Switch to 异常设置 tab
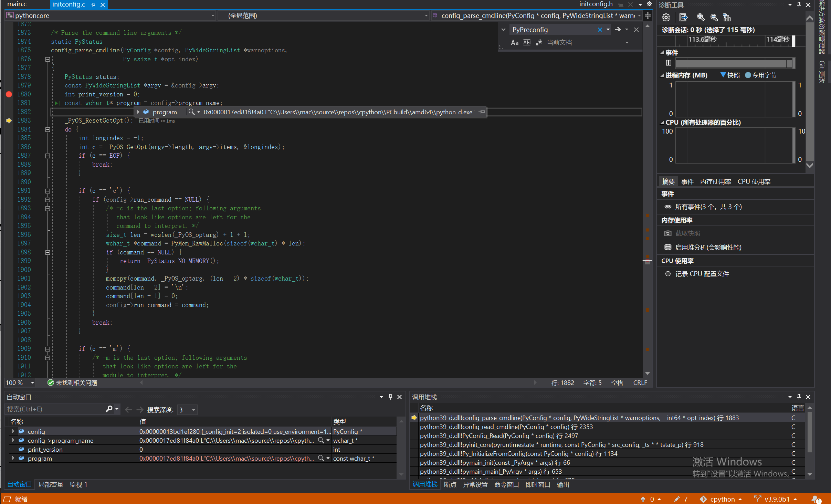Viewport: 831px width, 504px height. coord(475,484)
